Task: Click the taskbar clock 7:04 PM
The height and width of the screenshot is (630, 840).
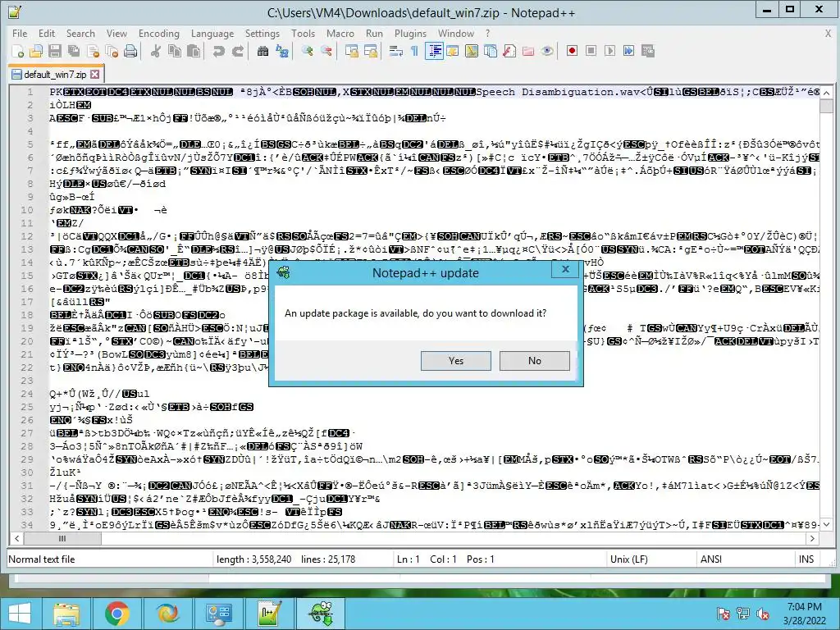Action: (804, 607)
